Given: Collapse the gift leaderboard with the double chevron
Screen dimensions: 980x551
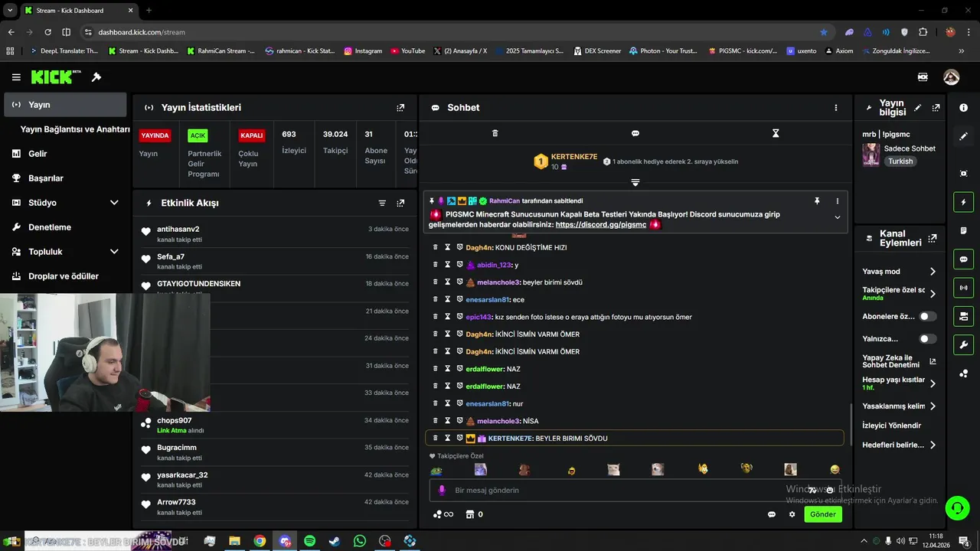Looking at the screenshot, I should [x=635, y=182].
